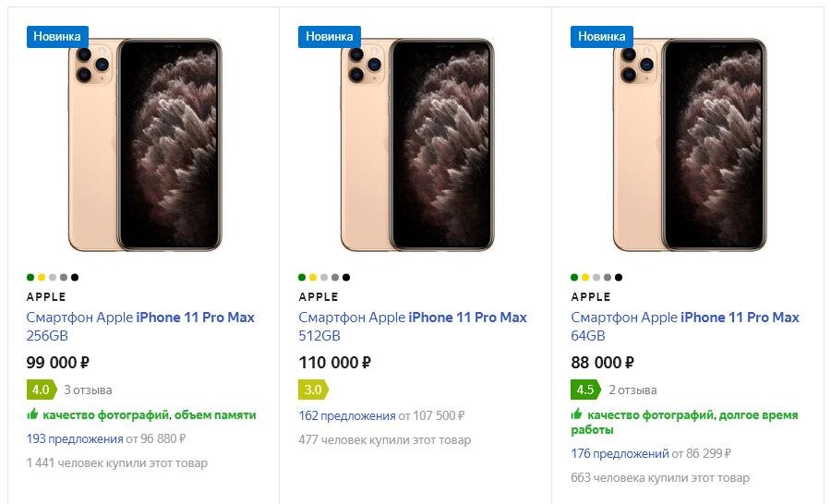
Task: Open the iPhone 11 Pro Max 512GB product link
Action: (x=413, y=327)
